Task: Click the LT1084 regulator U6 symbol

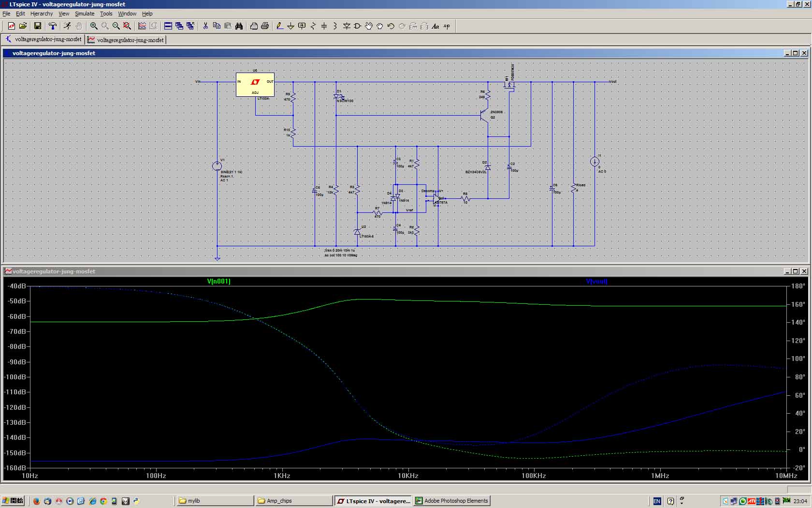Action: [255, 85]
